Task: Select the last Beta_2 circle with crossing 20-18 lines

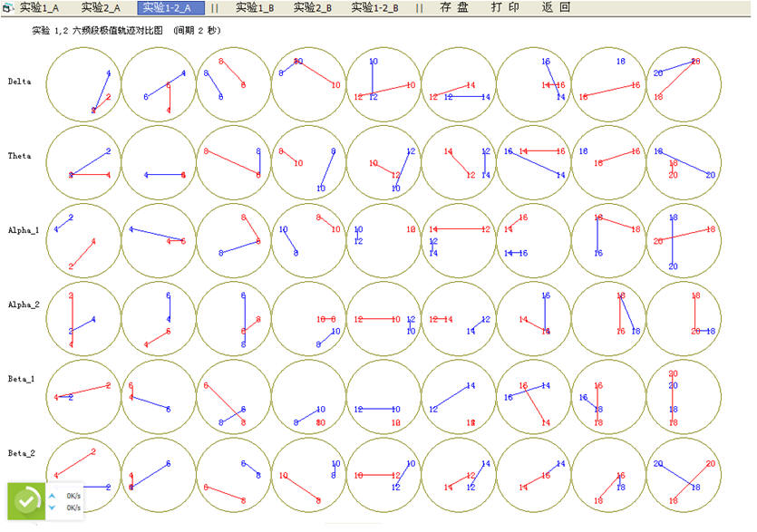Action: pyautogui.click(x=684, y=475)
